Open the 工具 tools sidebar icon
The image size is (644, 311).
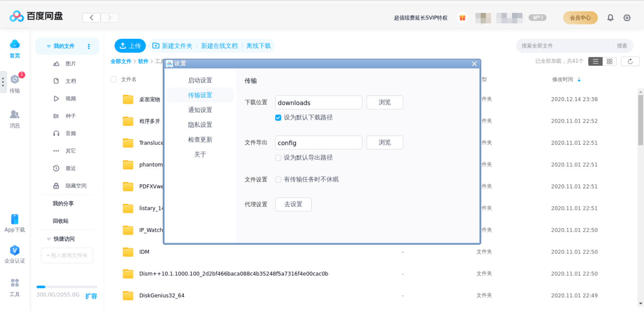tap(15, 288)
